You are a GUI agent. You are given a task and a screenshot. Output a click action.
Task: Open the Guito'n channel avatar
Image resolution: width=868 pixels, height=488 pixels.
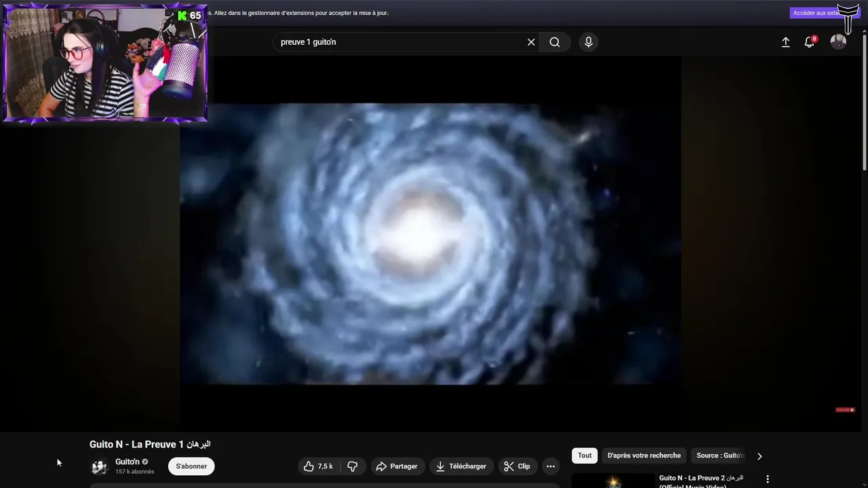click(x=100, y=466)
